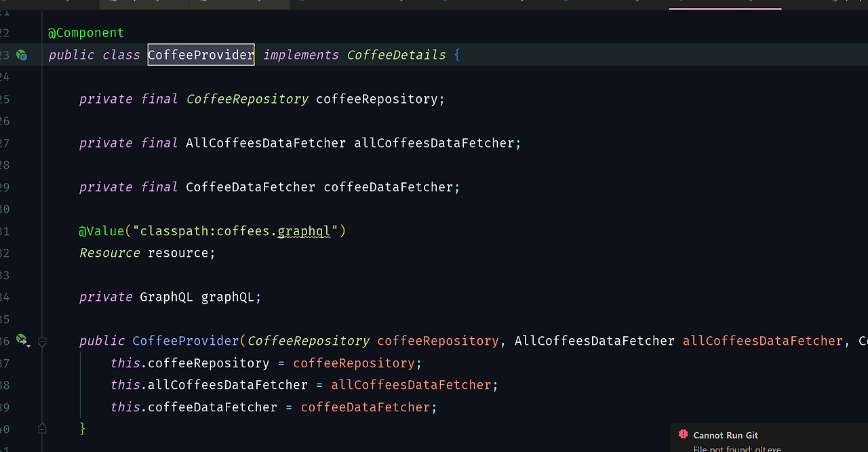Switch to the active editor tab with pink underline
868x452 pixels.
click(x=725, y=4)
